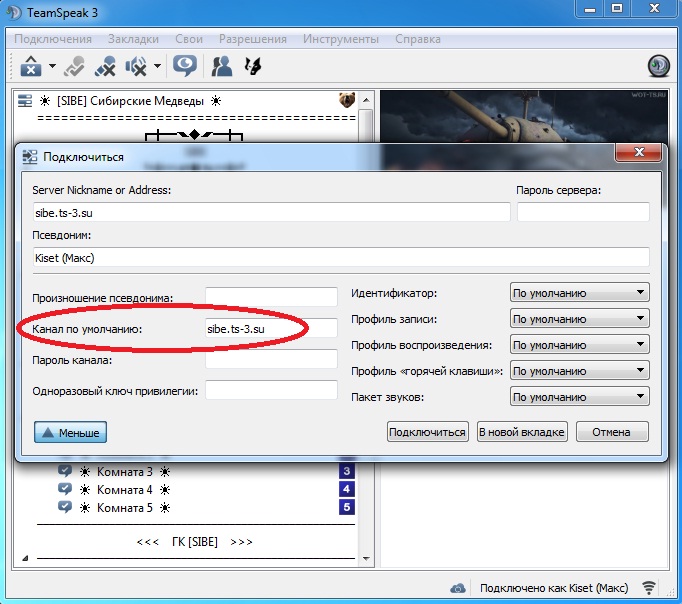Click the channel icon of Комната 4

[x=65, y=489]
